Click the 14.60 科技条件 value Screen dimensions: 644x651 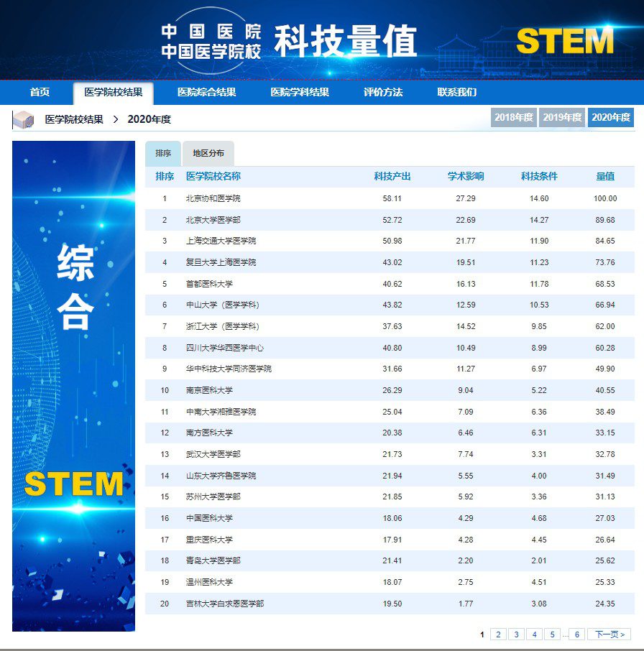coord(539,198)
